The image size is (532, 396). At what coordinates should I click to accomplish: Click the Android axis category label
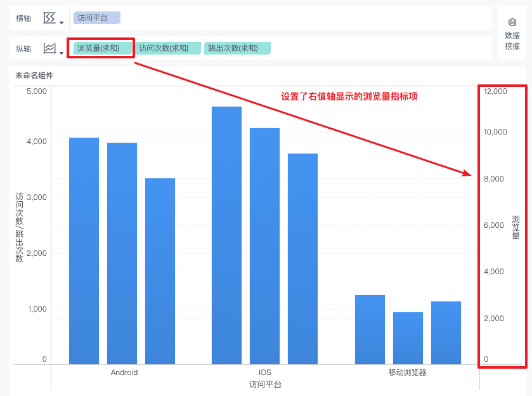pos(124,373)
